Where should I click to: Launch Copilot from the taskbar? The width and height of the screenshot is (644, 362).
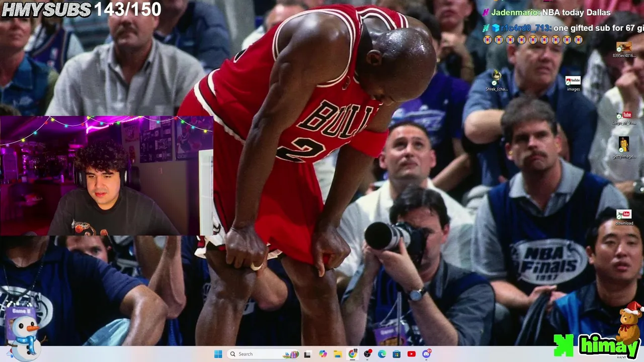coord(323,354)
